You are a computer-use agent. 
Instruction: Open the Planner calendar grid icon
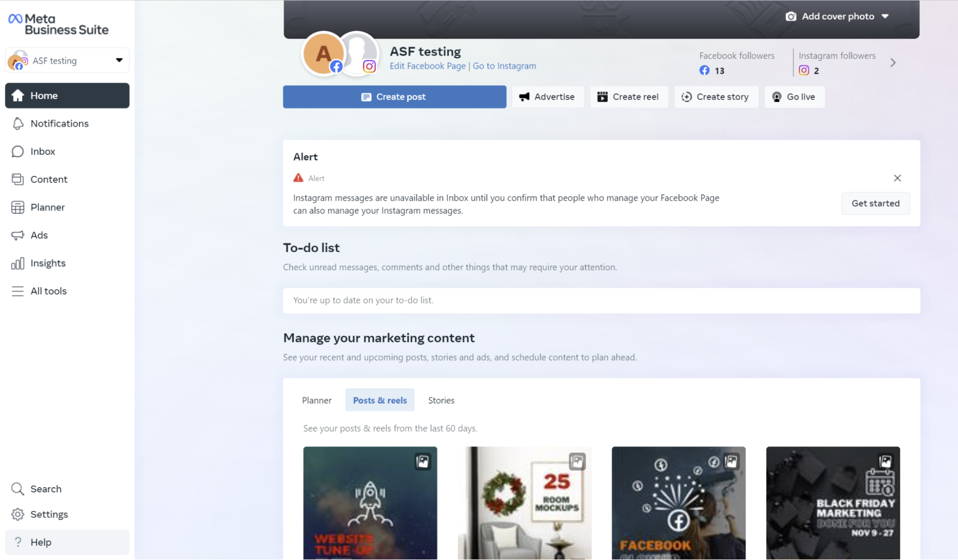tap(18, 207)
